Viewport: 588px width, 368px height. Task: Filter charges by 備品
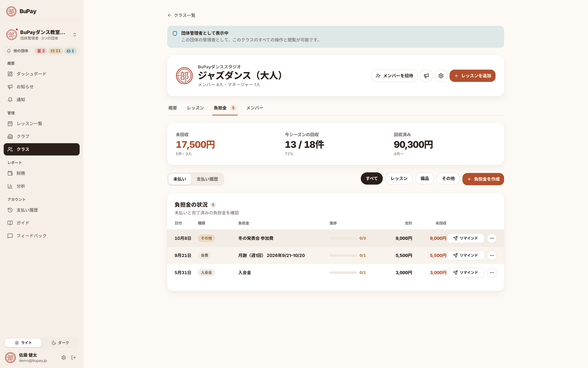(424, 178)
